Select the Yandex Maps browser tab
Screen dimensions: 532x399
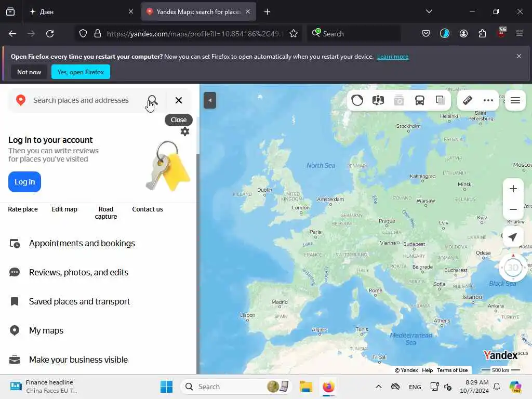point(198,12)
